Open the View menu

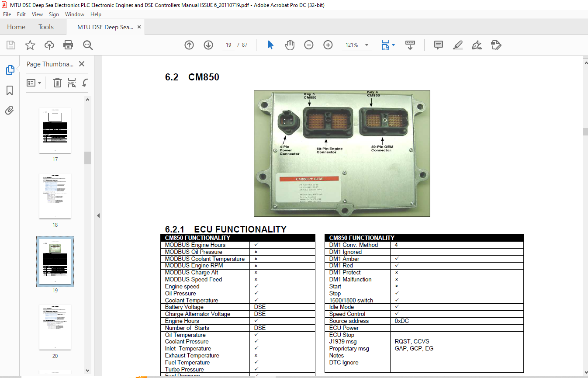click(x=38, y=14)
